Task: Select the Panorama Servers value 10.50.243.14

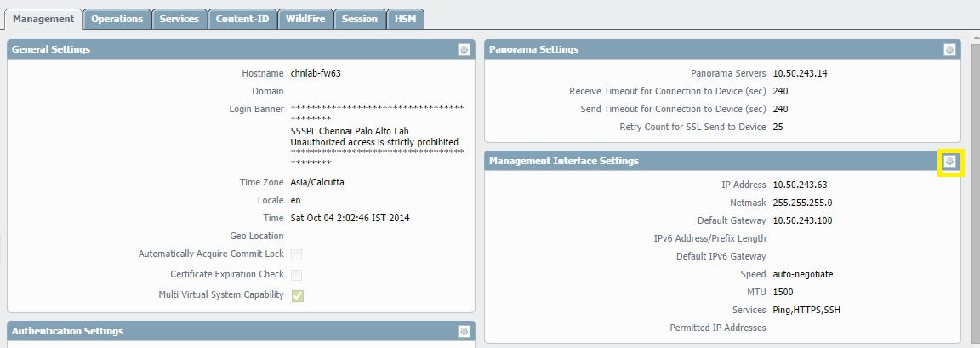Action: 800,73
